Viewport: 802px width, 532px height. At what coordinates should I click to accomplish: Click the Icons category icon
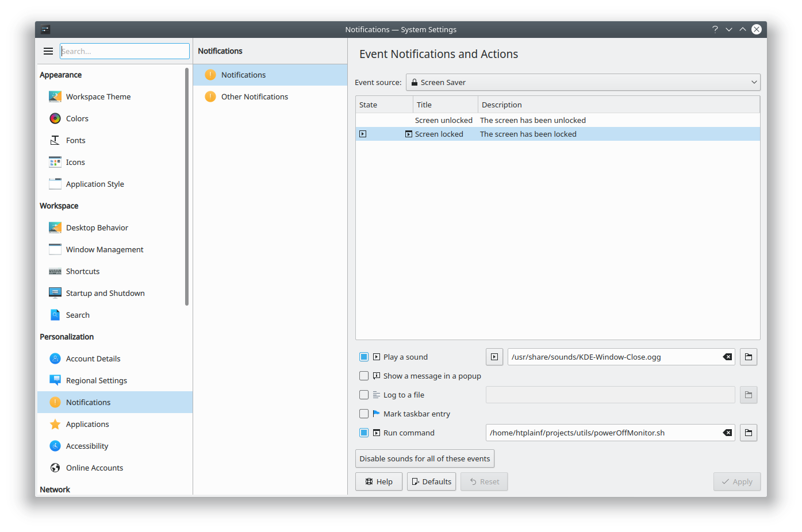(x=55, y=162)
